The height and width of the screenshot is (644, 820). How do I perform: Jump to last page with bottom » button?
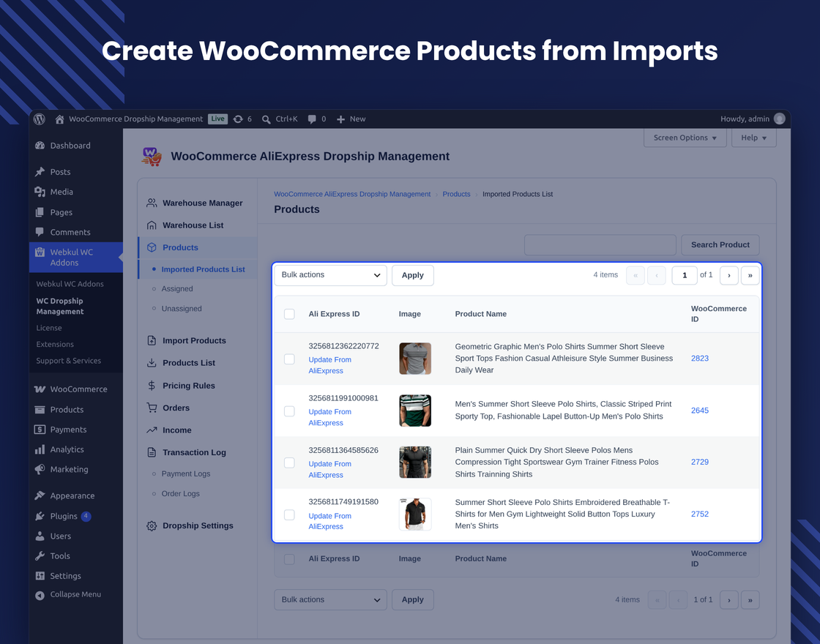750,599
